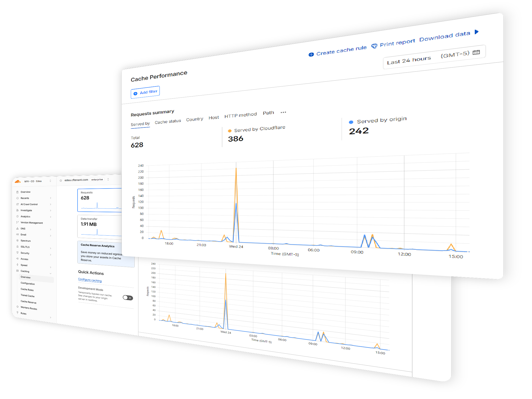Screen dimensions: 532x399
Task: Star the edea.cftenant.com domain
Action: pos(61,180)
